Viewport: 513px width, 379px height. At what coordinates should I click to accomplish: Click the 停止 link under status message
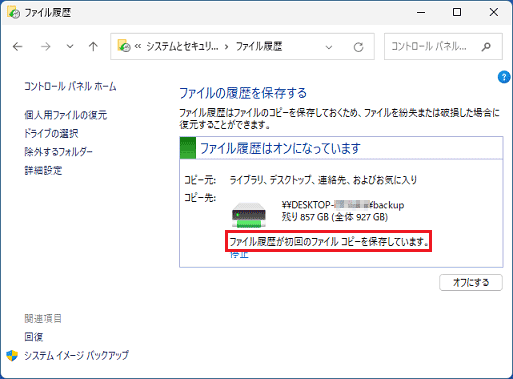(x=239, y=255)
